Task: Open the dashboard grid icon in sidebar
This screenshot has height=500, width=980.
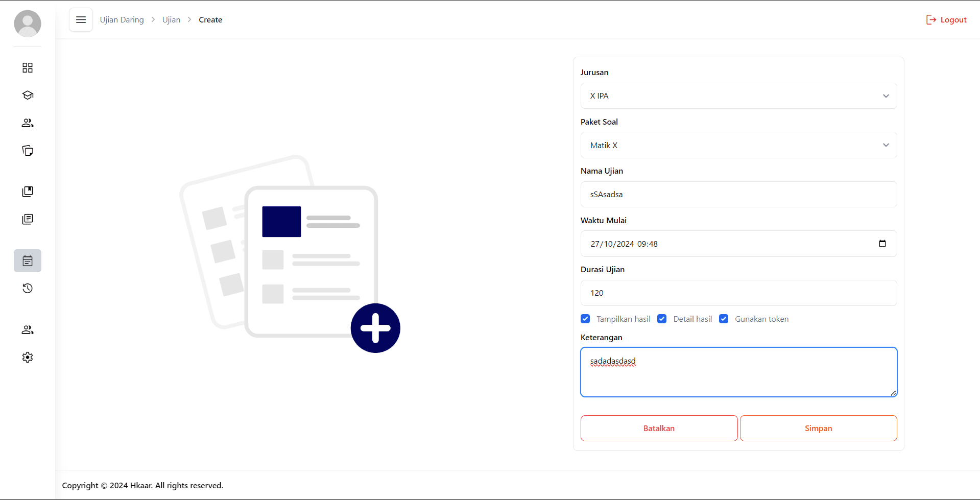Action: [28, 68]
